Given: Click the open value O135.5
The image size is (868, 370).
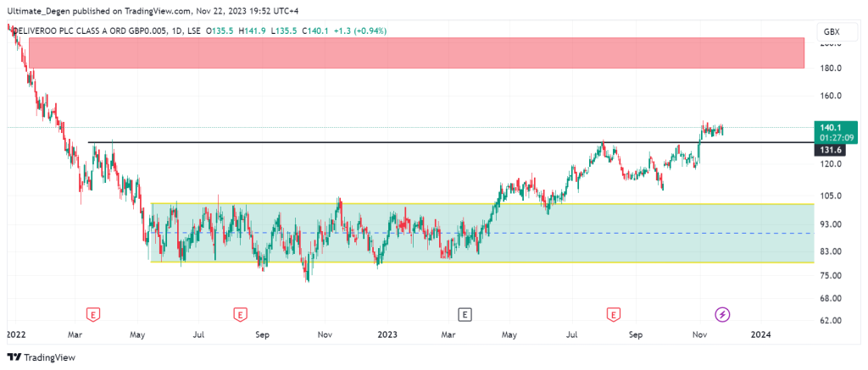Looking at the screenshot, I should click(x=220, y=31).
